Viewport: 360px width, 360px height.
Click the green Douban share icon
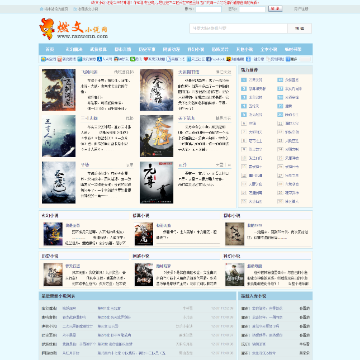pyautogui.click(x=132, y=59)
